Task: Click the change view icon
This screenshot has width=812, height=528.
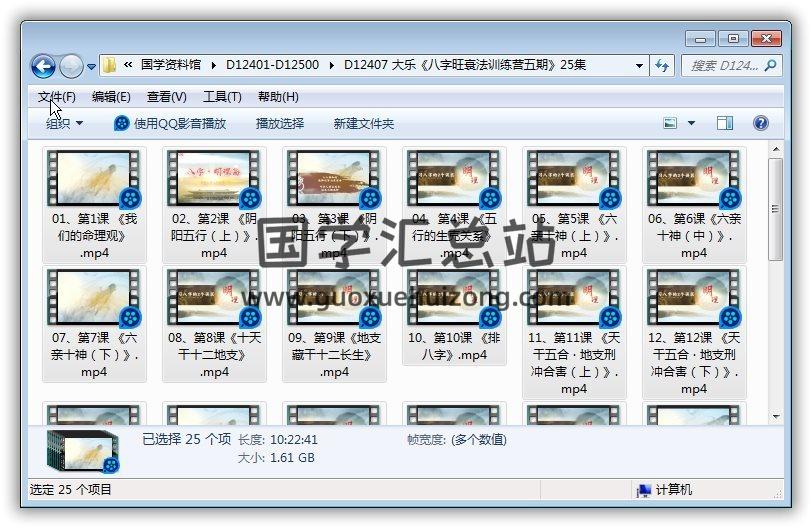Action: 671,124
